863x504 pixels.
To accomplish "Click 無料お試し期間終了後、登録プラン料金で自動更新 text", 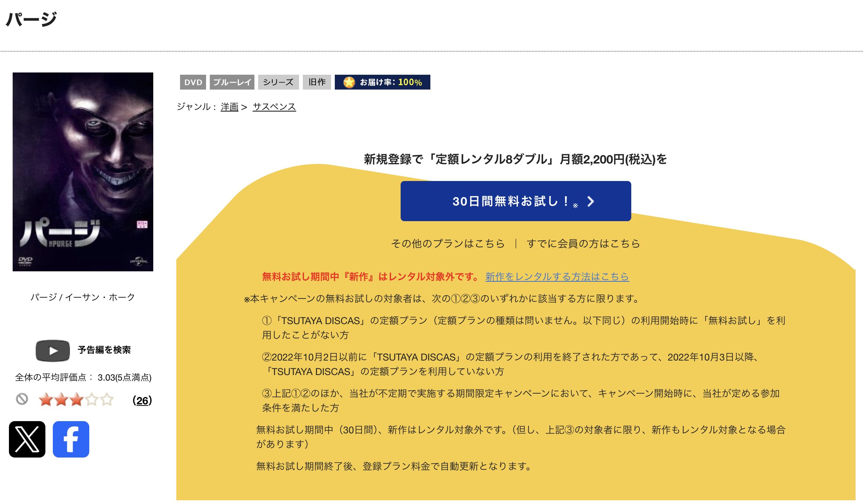I will tap(394, 466).
